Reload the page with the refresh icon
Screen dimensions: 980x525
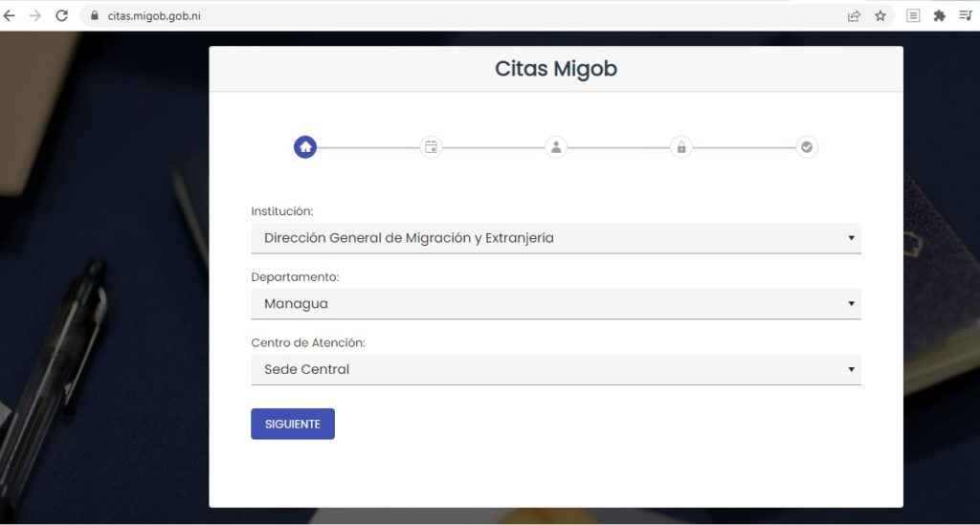[61, 15]
